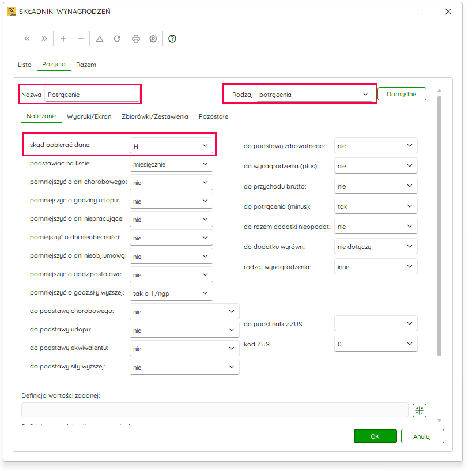
Task: Open the 'do podstawy urlopu' dropdown
Action: pos(184,330)
